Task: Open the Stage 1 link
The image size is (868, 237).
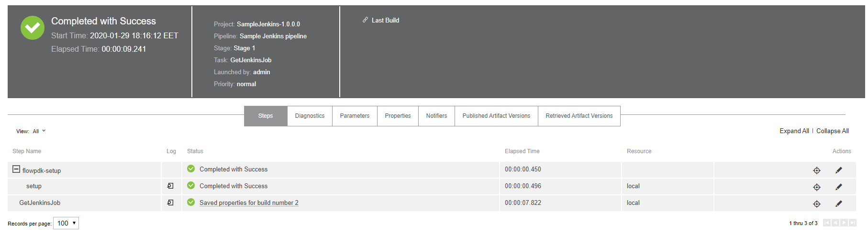Action: point(244,48)
